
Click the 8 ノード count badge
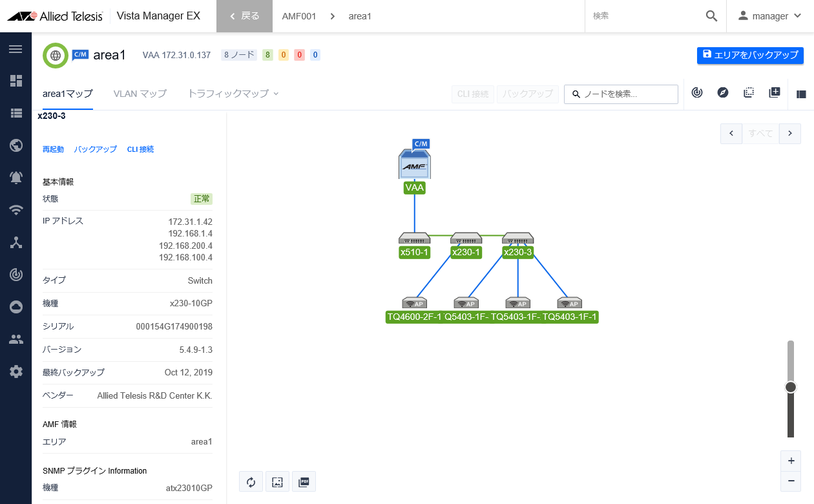point(239,55)
